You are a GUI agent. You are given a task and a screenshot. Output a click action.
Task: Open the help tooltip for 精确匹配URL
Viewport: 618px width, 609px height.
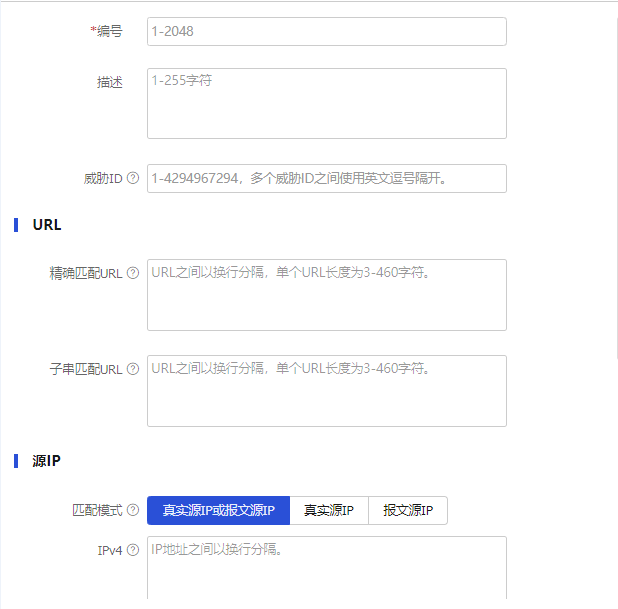pos(133,274)
